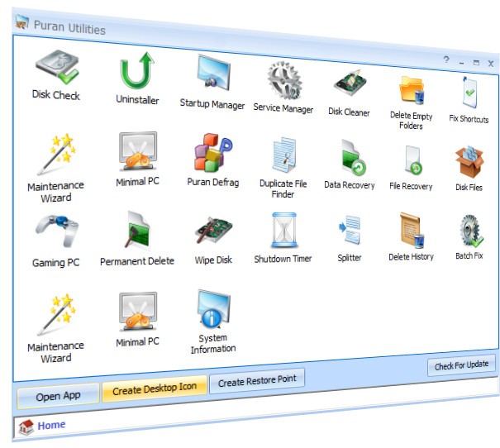Open the Wipe Disk icon
Viewport: 500px width, 448px height.
(x=214, y=231)
